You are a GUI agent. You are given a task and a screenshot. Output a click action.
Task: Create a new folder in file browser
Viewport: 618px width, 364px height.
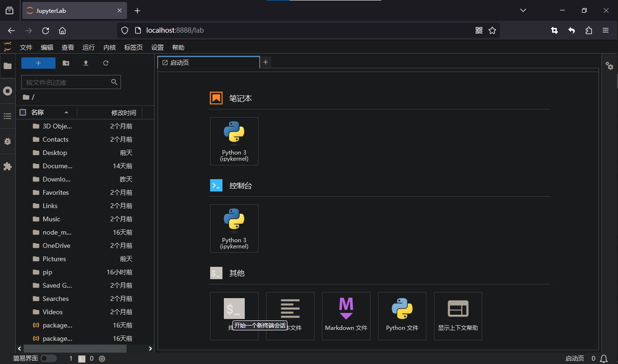point(66,63)
